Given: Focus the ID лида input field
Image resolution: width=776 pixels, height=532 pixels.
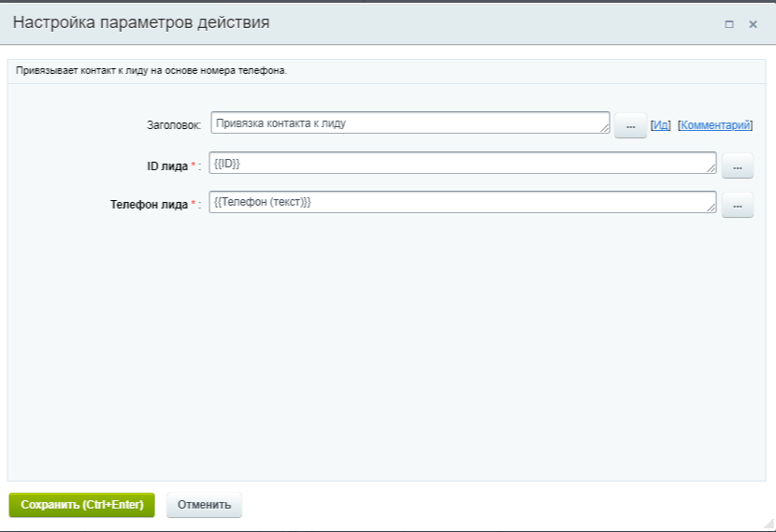Looking at the screenshot, I should pos(462,164).
